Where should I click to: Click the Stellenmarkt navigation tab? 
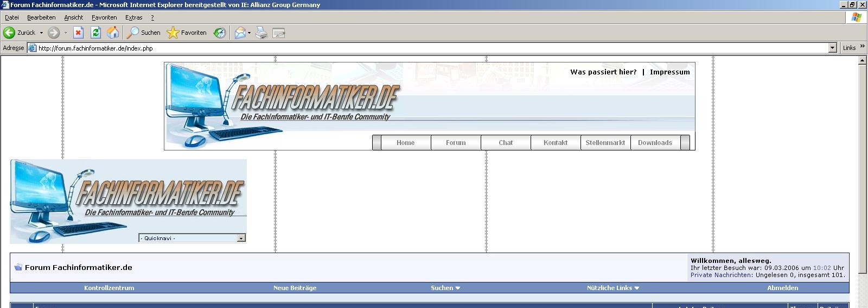[605, 142]
